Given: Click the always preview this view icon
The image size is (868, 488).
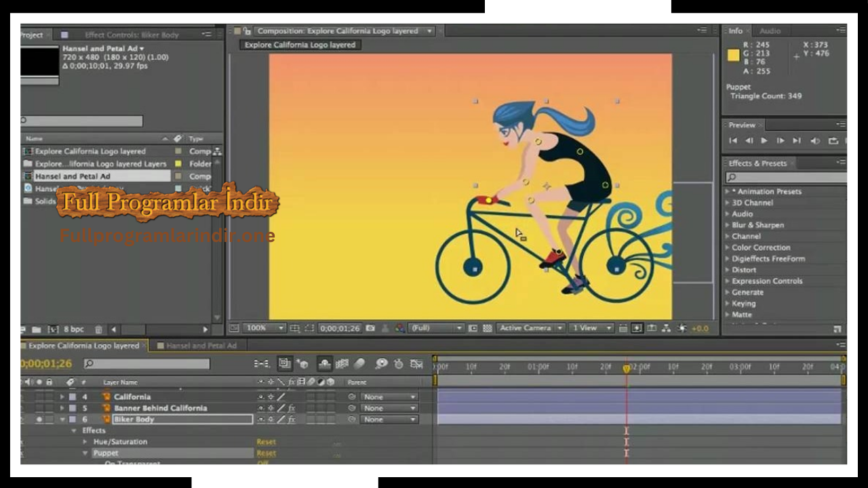Looking at the screenshot, I should [x=234, y=328].
